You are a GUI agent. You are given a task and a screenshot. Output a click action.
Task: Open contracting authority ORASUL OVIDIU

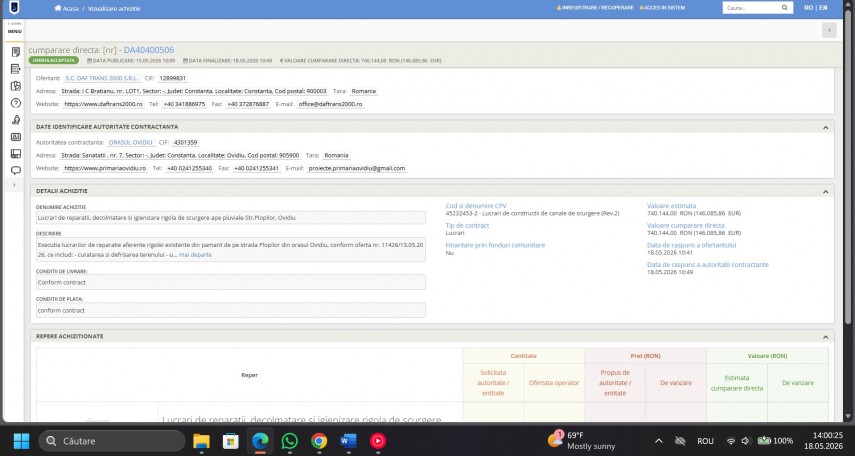[131, 142]
